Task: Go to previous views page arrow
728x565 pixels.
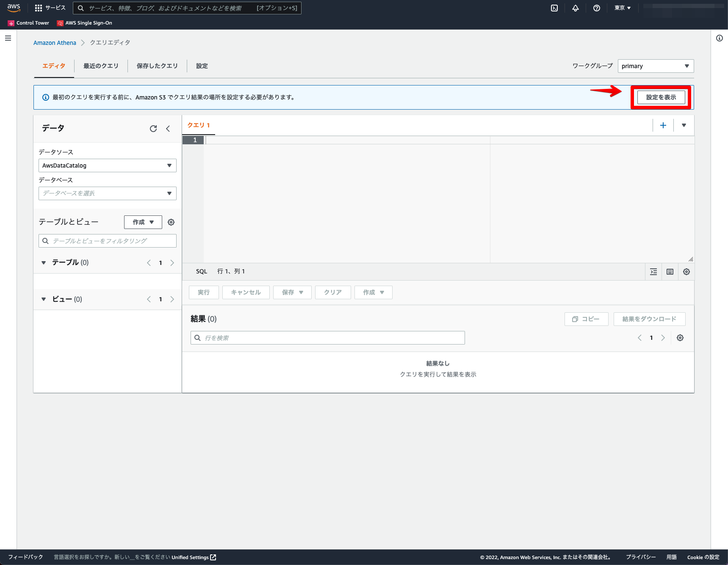Action: click(x=149, y=299)
